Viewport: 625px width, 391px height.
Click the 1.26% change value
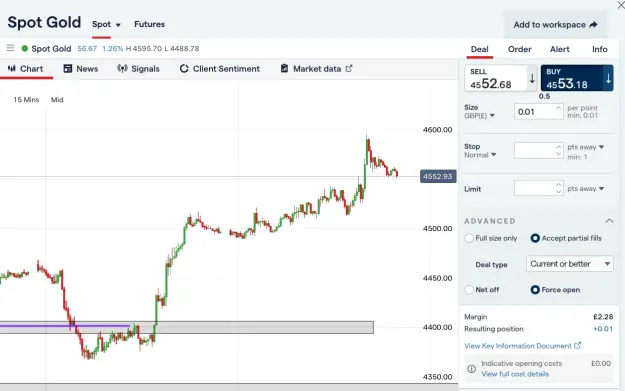pyautogui.click(x=112, y=49)
